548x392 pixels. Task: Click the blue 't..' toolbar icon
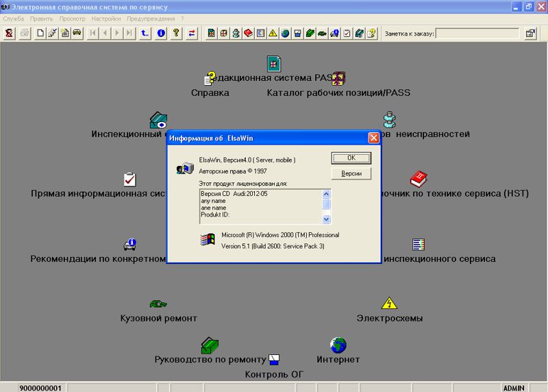click(x=145, y=33)
